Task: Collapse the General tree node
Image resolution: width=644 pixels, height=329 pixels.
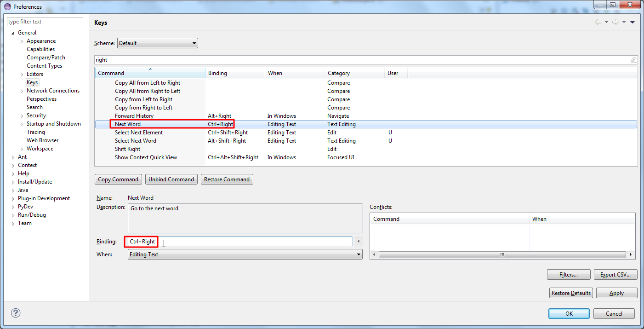Action: pyautogui.click(x=13, y=33)
